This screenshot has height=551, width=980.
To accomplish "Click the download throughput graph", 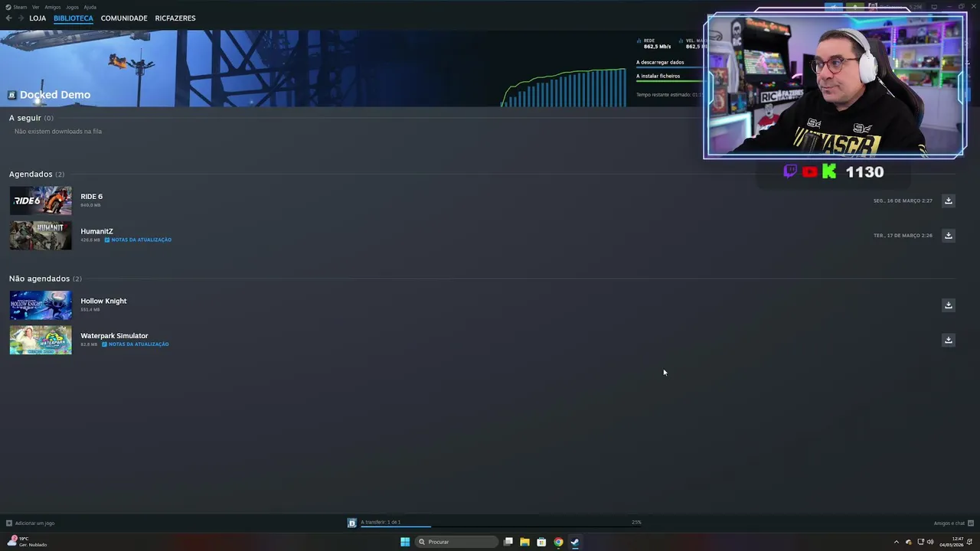I will [x=563, y=87].
